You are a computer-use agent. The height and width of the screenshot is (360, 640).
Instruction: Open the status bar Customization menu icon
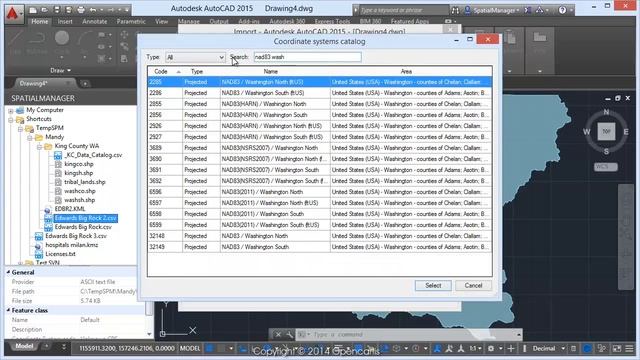[x=629, y=349]
